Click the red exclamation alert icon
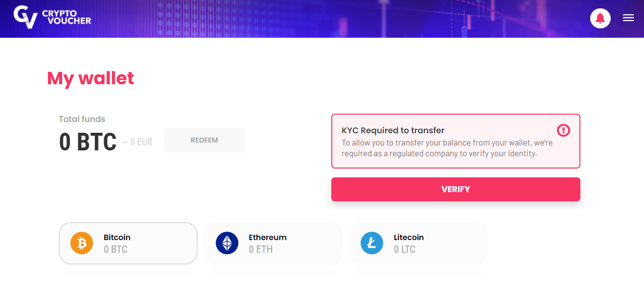Image resolution: width=644 pixels, height=292 pixels. [563, 130]
